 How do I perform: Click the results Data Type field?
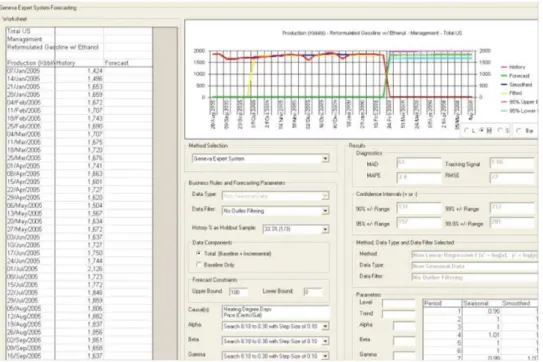coord(474,266)
